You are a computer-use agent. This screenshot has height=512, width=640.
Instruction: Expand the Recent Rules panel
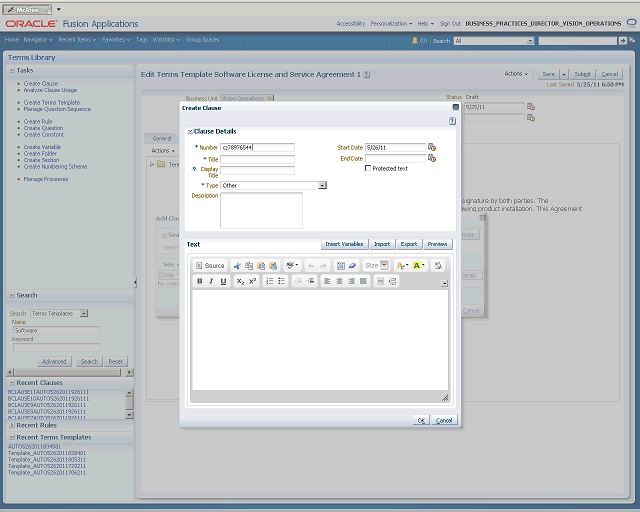(12, 425)
